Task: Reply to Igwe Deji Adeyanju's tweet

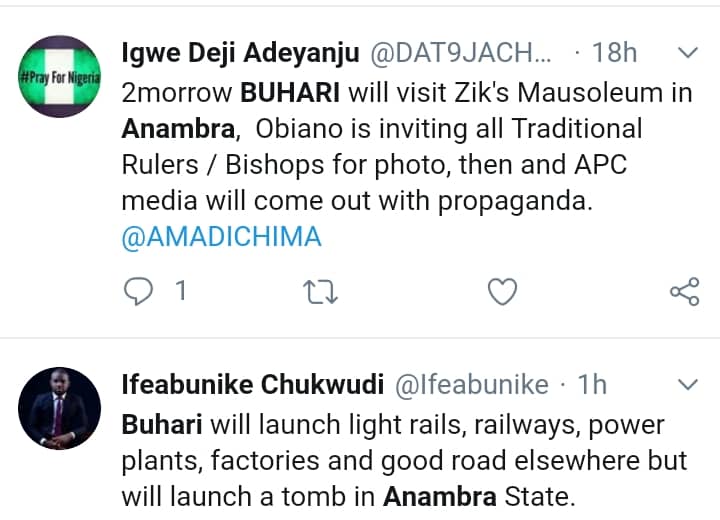Action: [138, 292]
